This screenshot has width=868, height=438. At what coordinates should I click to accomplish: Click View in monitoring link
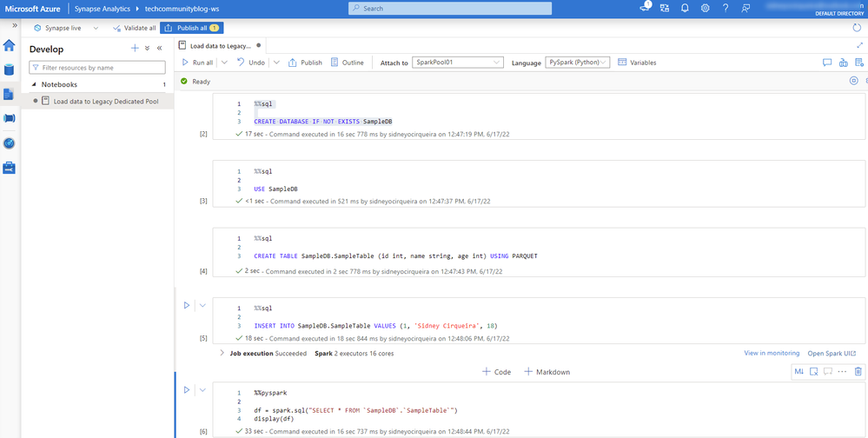(x=772, y=353)
